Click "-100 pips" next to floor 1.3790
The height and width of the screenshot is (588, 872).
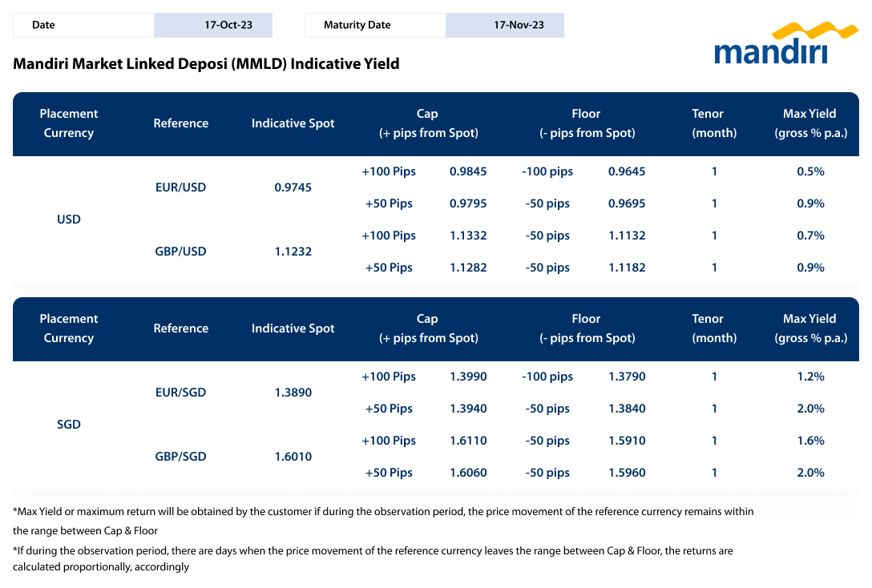pos(547,377)
